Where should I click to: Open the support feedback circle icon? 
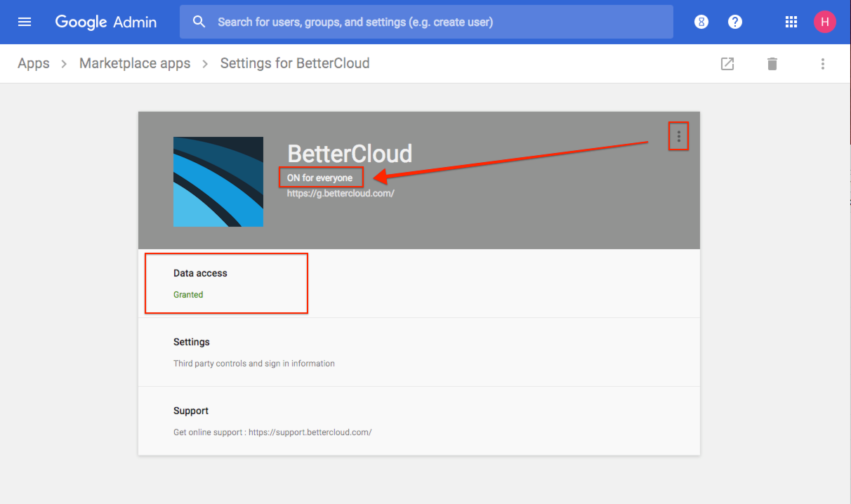click(x=701, y=21)
